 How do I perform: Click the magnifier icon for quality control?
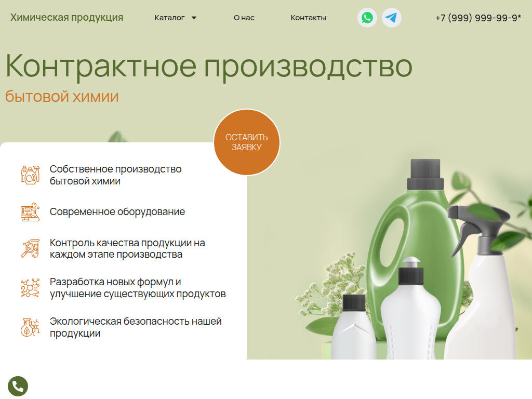(30, 248)
